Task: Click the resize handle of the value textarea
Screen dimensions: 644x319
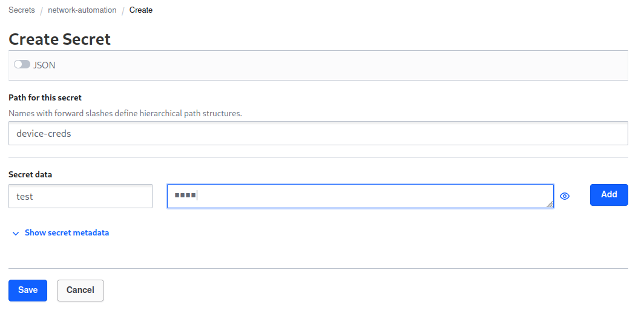Action: (x=550, y=205)
